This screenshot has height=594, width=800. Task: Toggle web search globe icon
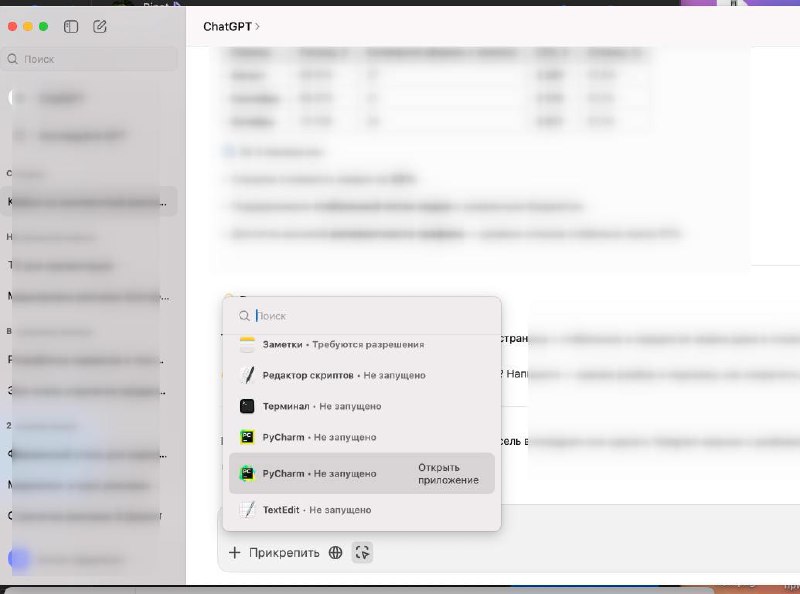[335, 553]
